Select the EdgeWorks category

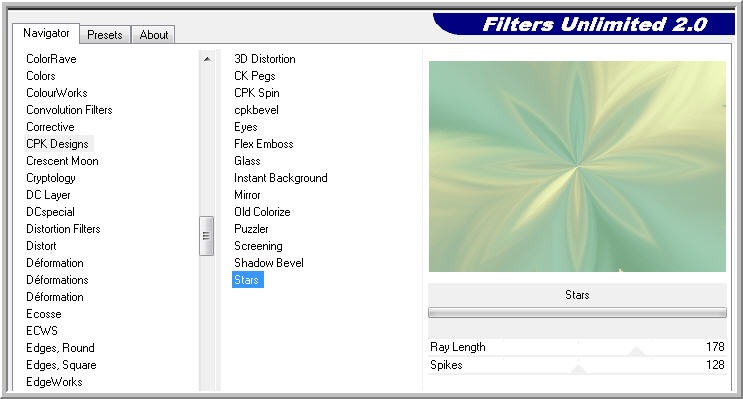click(x=54, y=382)
